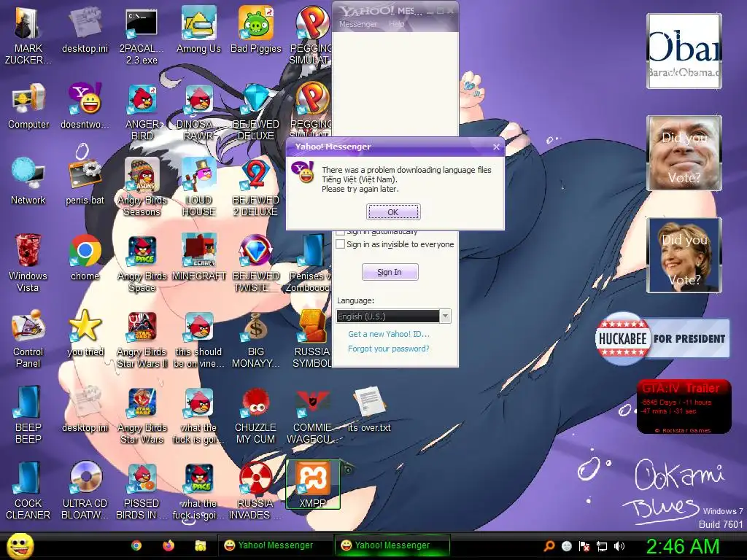Click the GTA:IV Trailer countdown gadget
Screen dimensions: 747x560
684,406
